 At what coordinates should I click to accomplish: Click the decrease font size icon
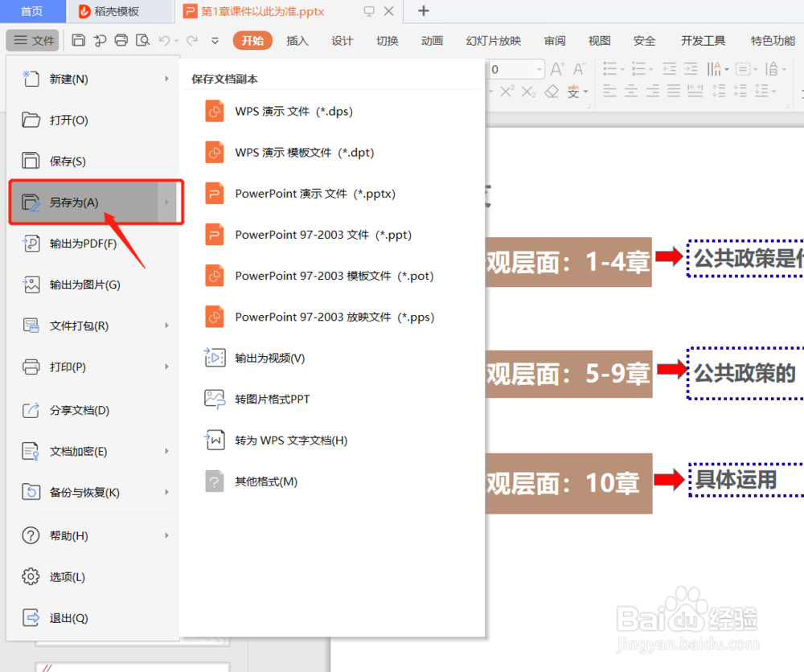point(580,68)
